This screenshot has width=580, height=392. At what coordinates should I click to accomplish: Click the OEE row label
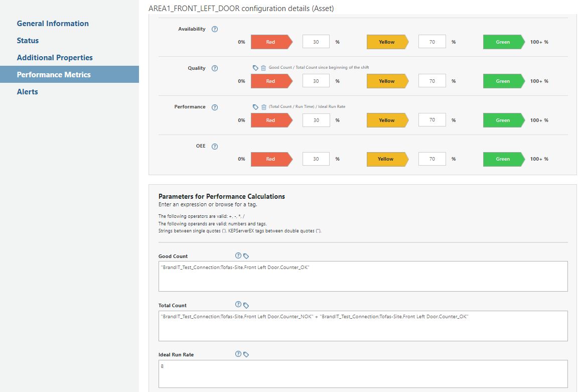[201, 146]
